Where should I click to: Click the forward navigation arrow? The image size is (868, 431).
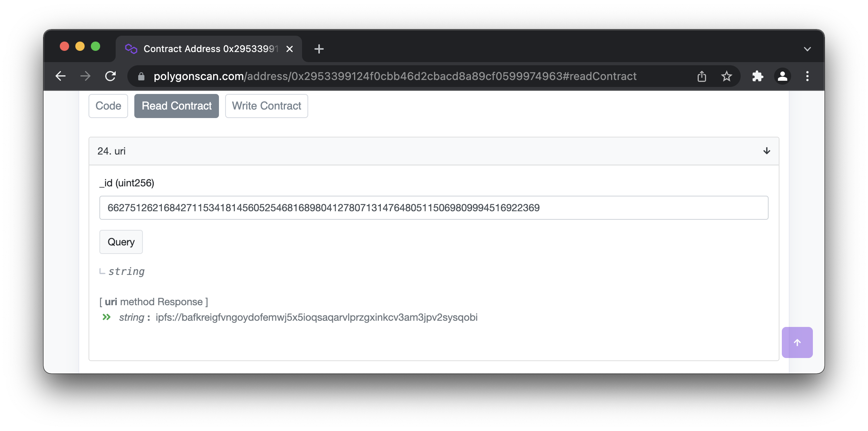85,76
